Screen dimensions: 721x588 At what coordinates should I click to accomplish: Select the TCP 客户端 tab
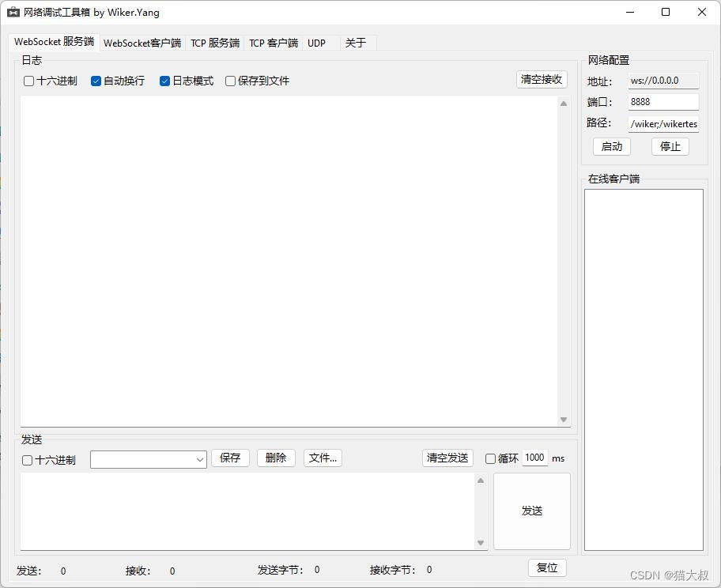273,43
